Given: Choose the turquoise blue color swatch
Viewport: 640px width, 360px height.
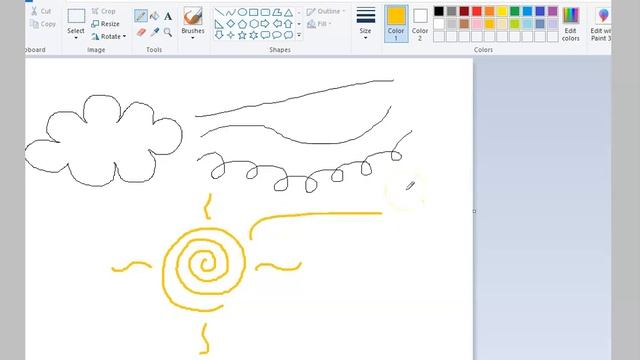Looking at the screenshot, I should (527, 11).
